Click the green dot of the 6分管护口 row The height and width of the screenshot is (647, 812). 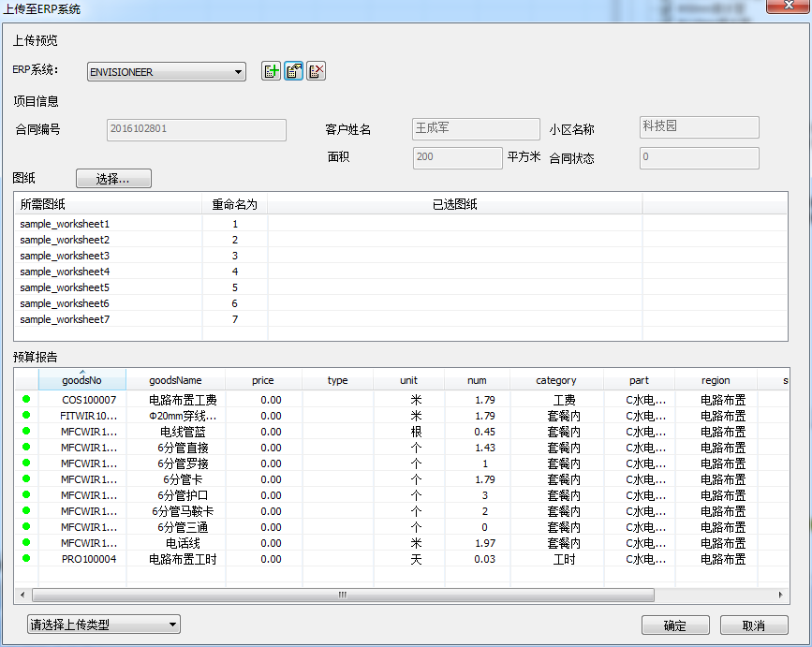point(26,494)
